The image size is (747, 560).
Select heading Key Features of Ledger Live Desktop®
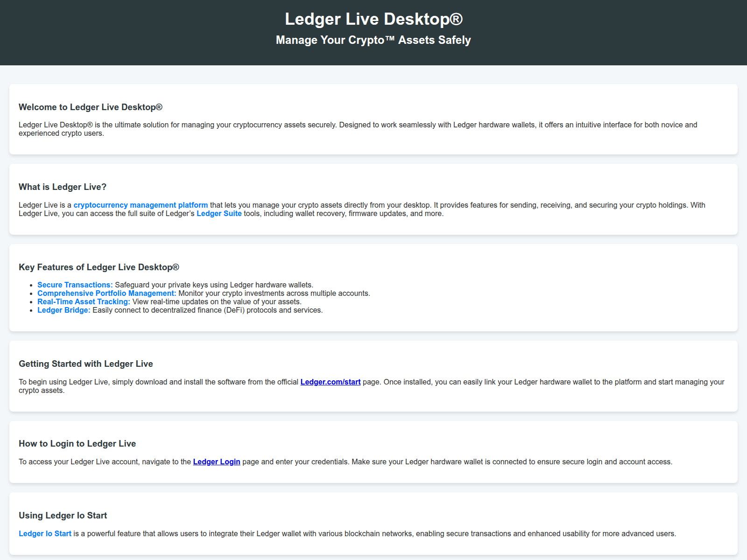(99, 267)
